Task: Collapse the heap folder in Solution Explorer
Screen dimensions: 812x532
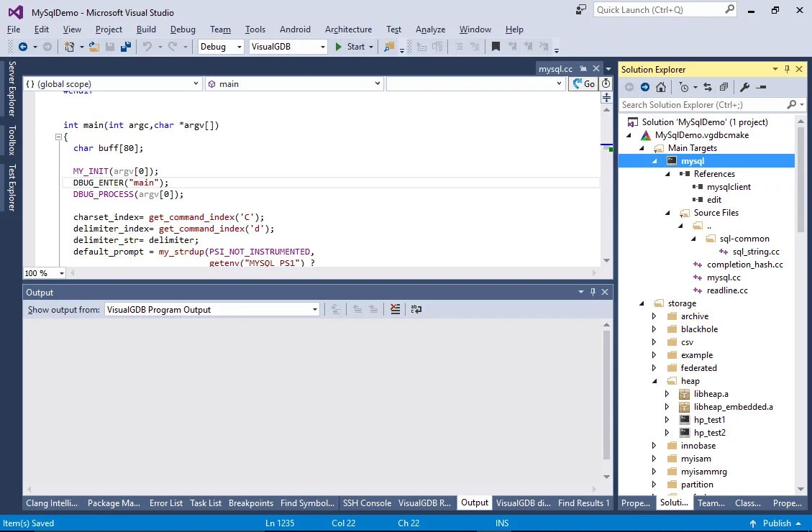Action: coord(654,381)
